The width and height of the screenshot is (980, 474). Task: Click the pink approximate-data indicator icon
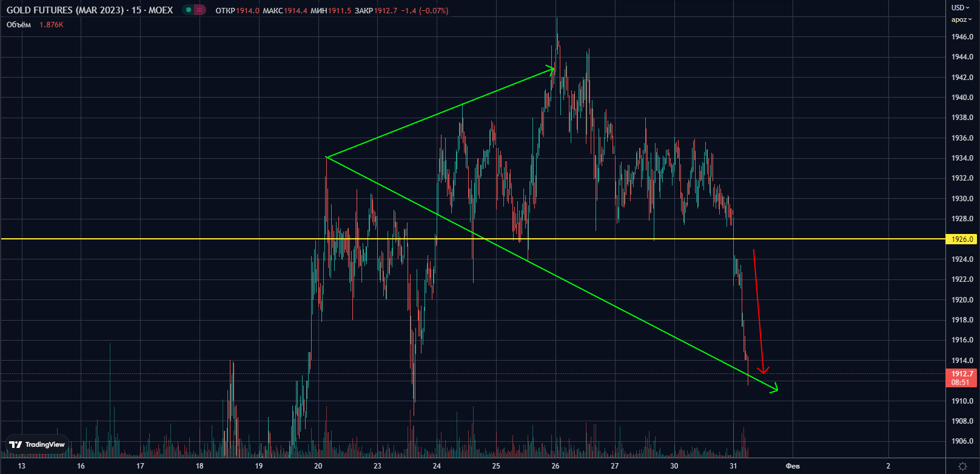tap(200, 10)
